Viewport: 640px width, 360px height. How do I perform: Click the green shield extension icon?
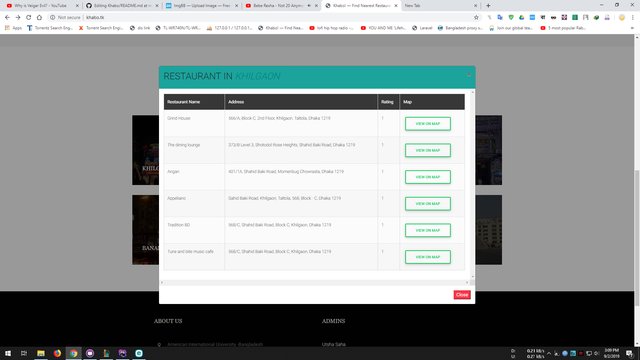[511, 18]
